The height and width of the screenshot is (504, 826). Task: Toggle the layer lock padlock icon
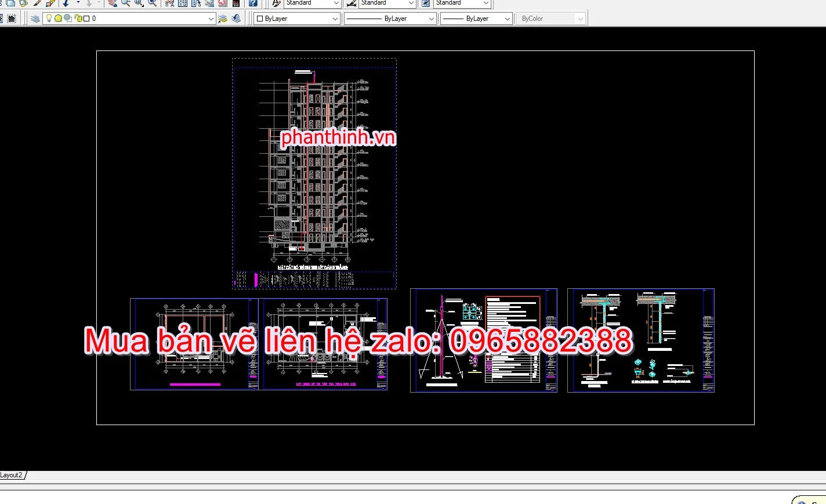point(78,19)
